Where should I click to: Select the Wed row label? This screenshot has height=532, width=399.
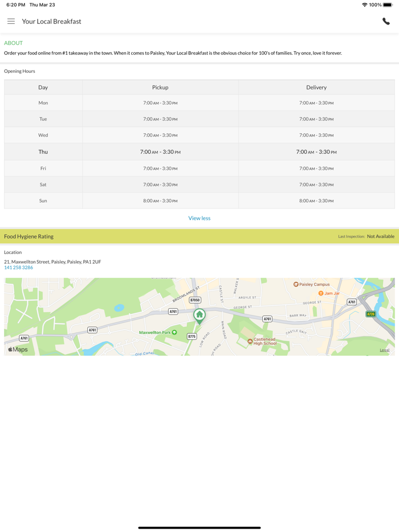pos(43,135)
